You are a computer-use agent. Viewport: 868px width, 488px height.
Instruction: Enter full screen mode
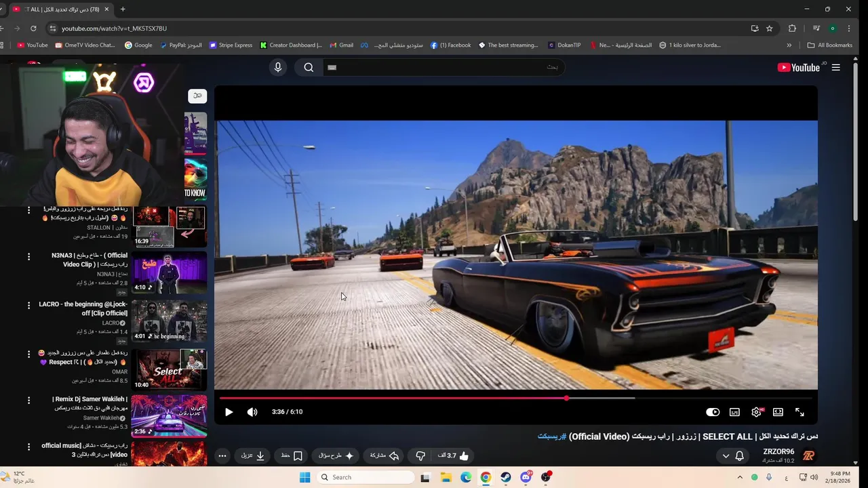tap(800, 412)
